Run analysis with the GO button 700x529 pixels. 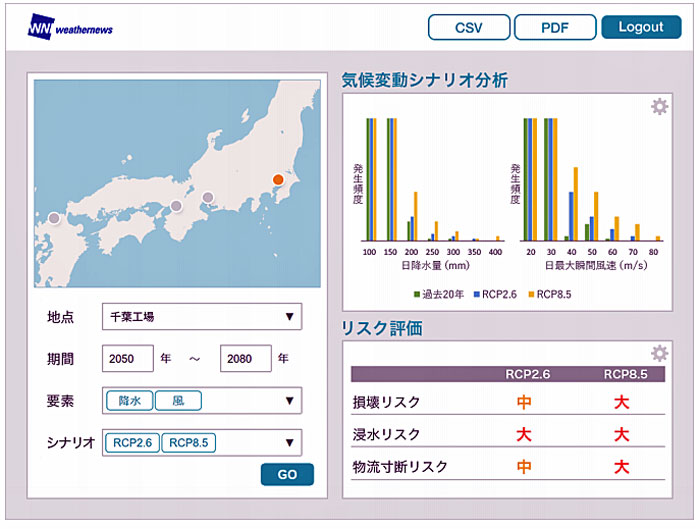coord(287,474)
